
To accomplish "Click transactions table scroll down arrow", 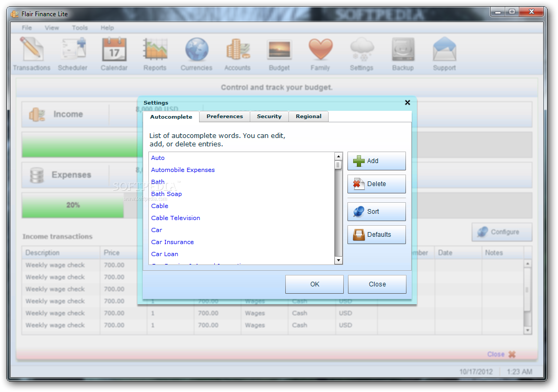I will coord(528,330).
